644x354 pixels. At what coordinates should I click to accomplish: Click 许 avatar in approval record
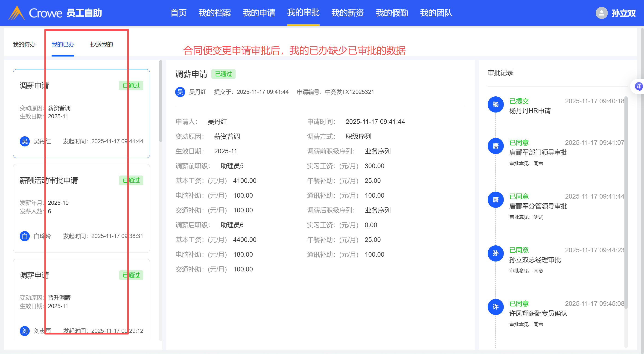point(495,307)
